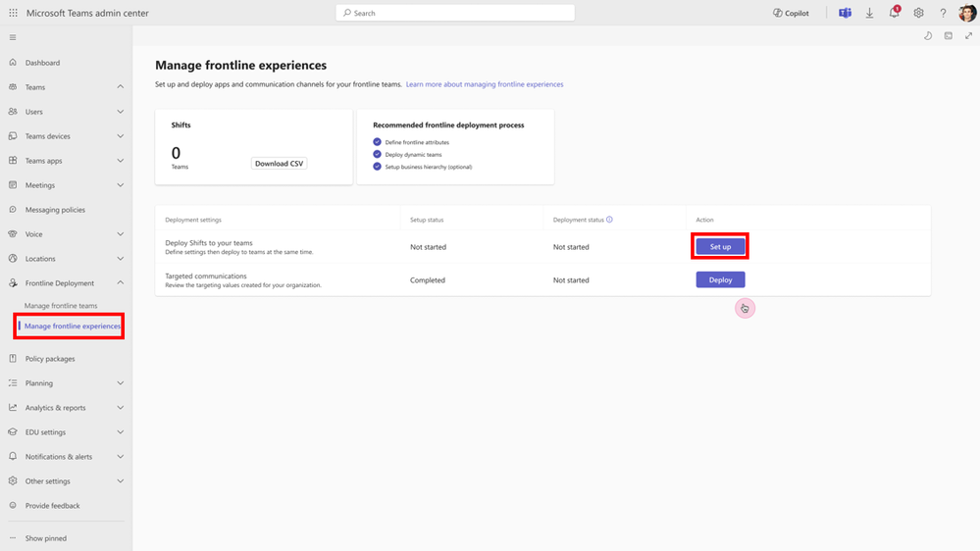Screen dimensions: 980x551
Task: Expand the Teams devices chevron
Action: tap(120, 135)
